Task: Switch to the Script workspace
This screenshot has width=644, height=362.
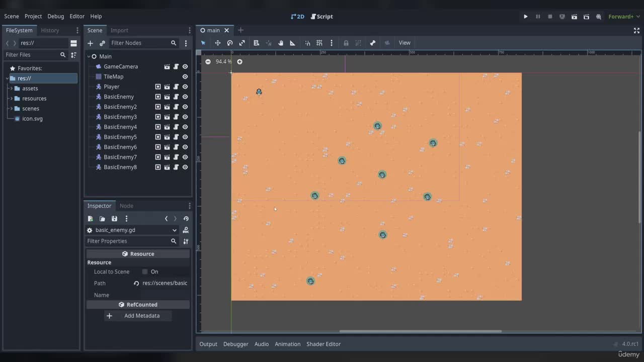Action: coord(321,17)
